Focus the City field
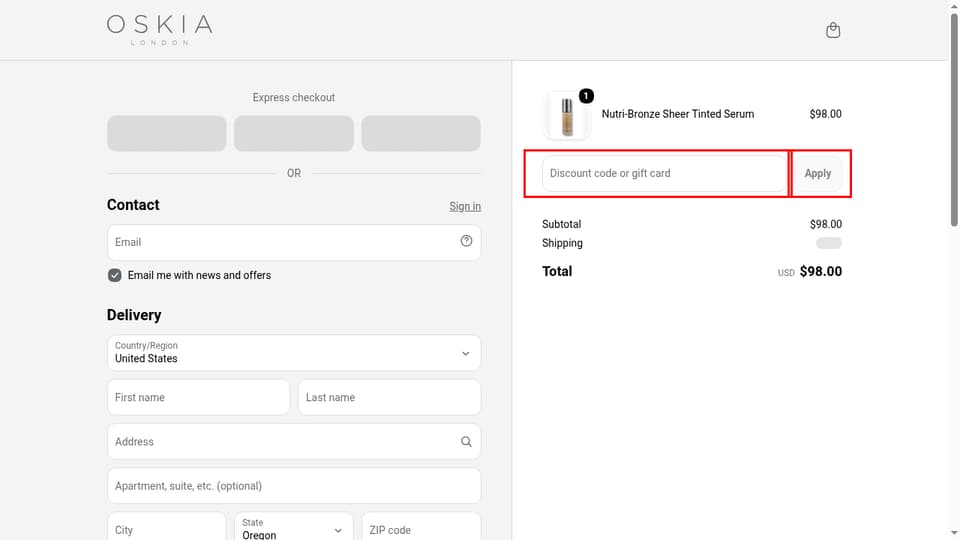960x540 pixels. click(167, 527)
